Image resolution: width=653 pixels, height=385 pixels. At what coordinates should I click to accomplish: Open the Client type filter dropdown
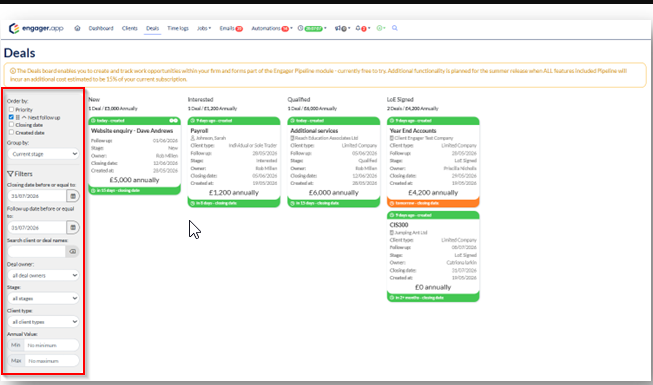[43, 322]
